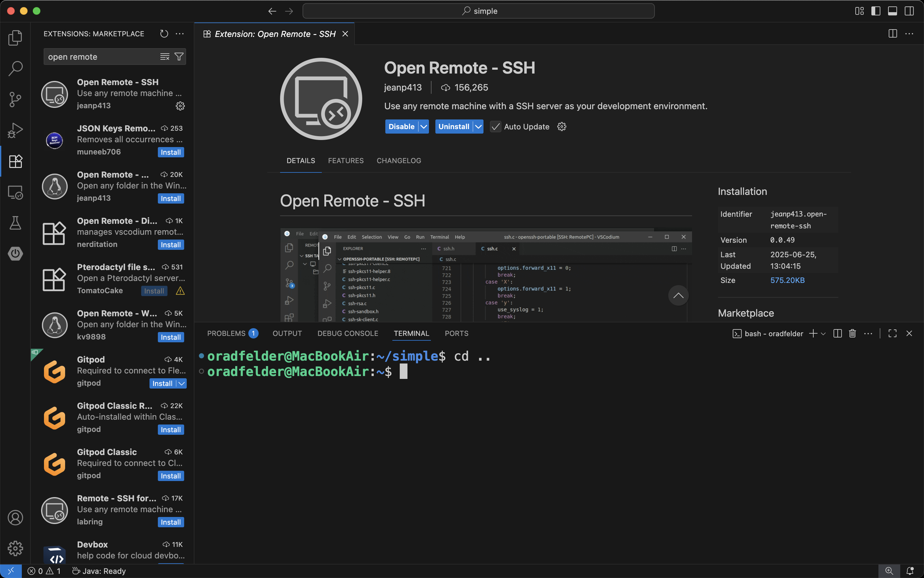Uninstall the Open Remote - SSH extension
The width and height of the screenshot is (924, 578).
(x=454, y=127)
